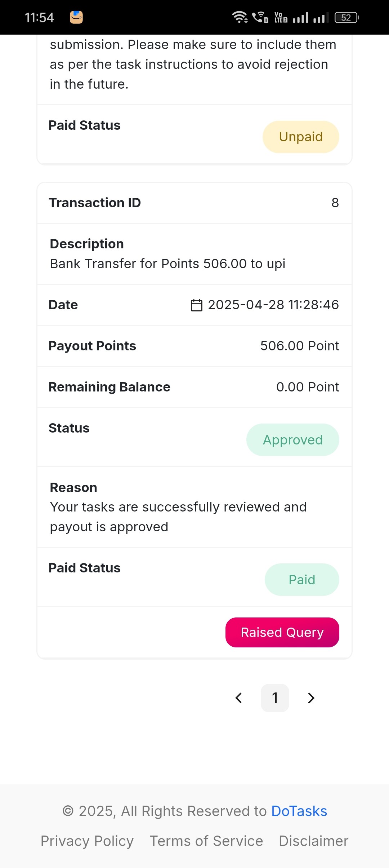Open the Disclaimer link
This screenshot has width=389, height=868.
[x=313, y=841]
